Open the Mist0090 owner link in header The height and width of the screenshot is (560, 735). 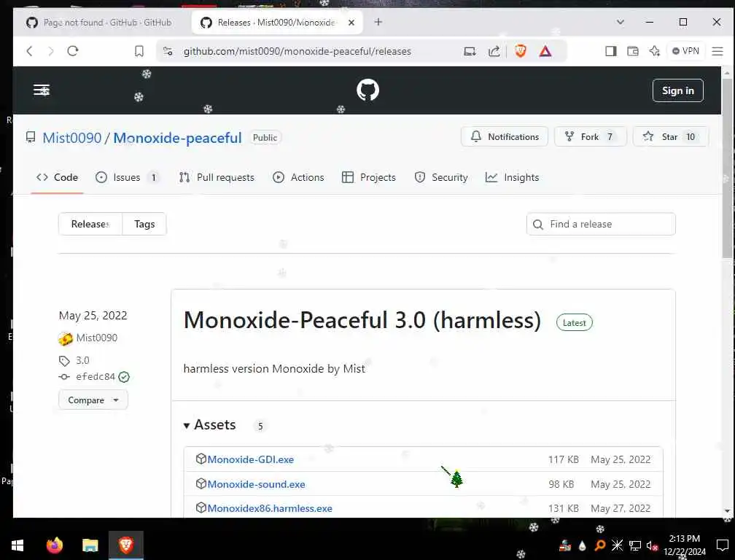coord(71,138)
